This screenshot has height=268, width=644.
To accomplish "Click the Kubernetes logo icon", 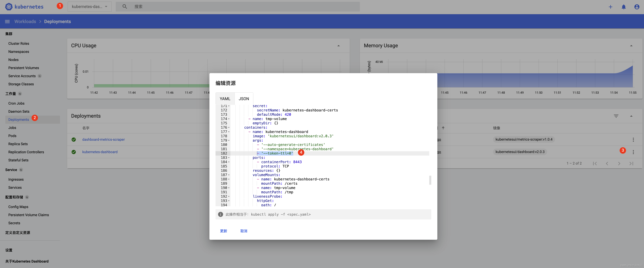I will pyautogui.click(x=9, y=7).
